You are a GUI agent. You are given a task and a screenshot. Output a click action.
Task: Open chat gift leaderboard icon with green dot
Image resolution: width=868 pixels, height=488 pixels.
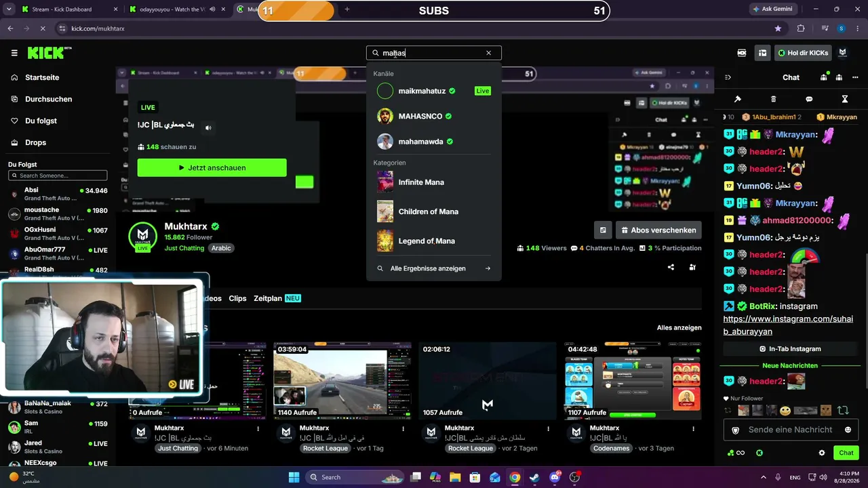pyautogui.click(x=825, y=77)
